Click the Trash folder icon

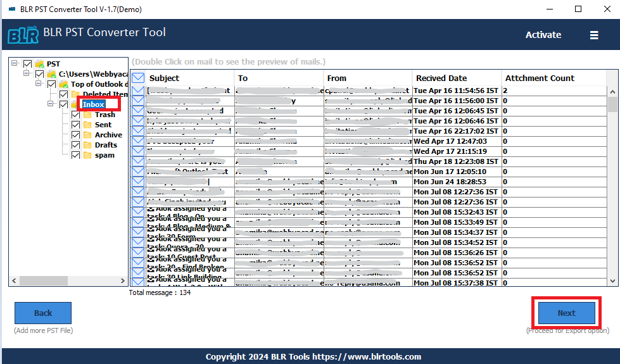(86, 115)
